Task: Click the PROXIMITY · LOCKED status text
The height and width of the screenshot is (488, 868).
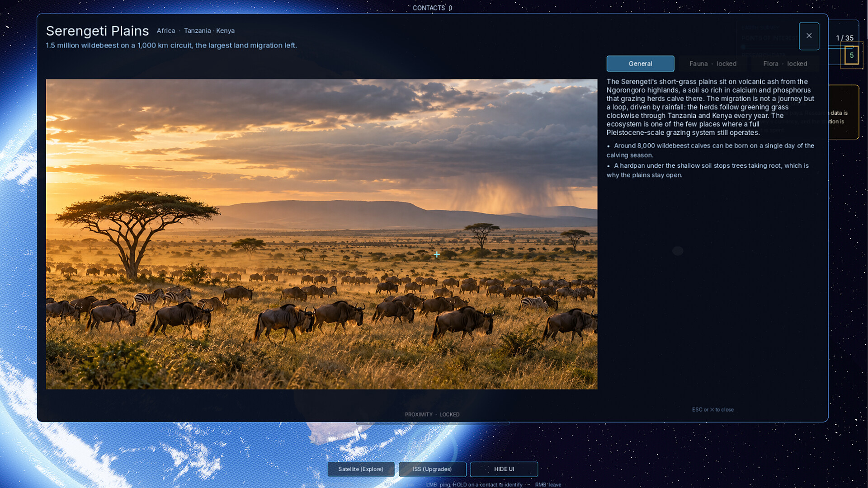Action: [x=432, y=414]
